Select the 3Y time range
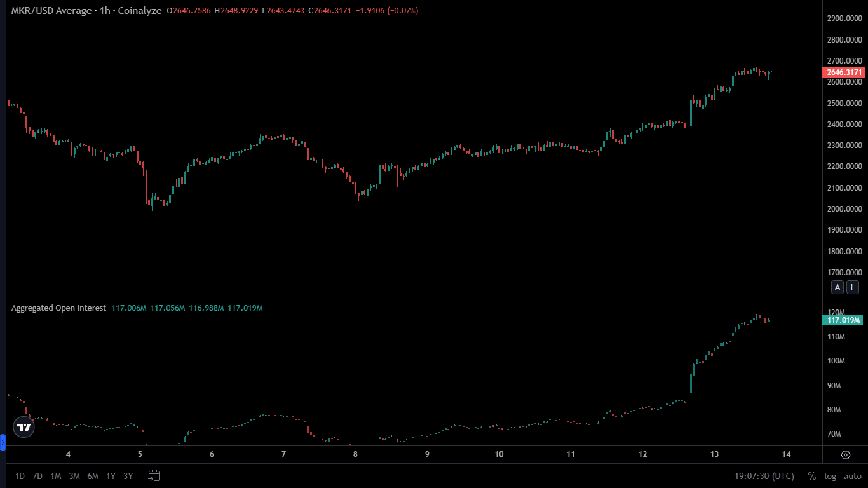Viewport: 868px width, 488px height. [128, 476]
